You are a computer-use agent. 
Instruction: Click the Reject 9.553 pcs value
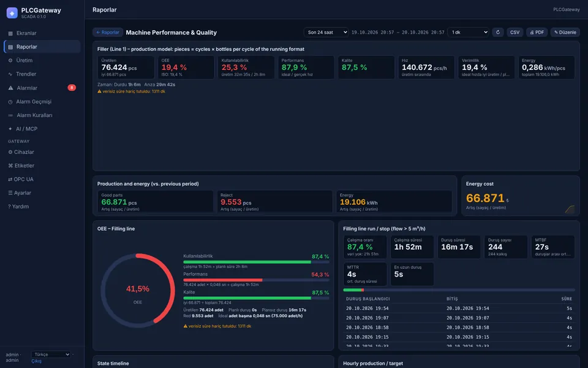coord(236,202)
